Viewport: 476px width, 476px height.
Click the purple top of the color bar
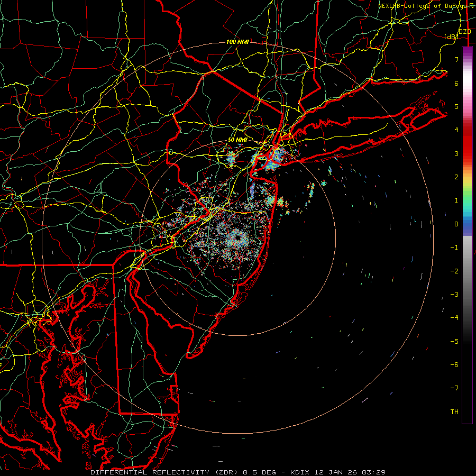[x=467, y=52]
